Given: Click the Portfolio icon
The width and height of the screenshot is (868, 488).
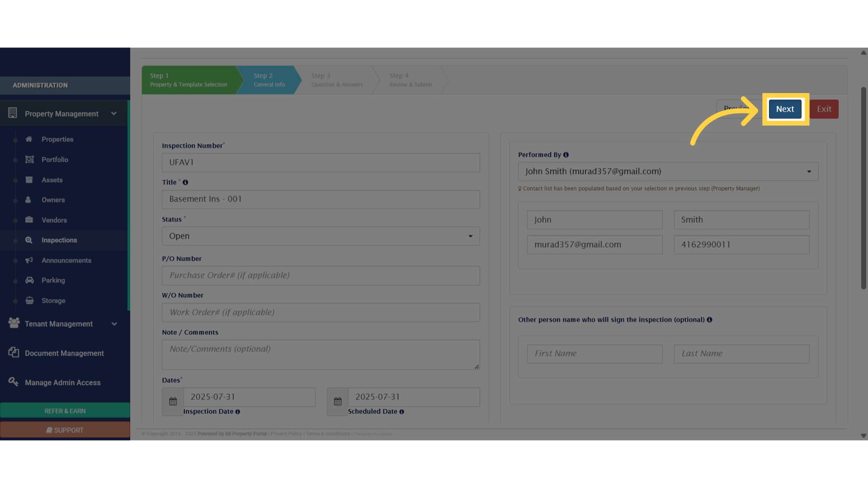Looking at the screenshot, I should click(x=29, y=159).
